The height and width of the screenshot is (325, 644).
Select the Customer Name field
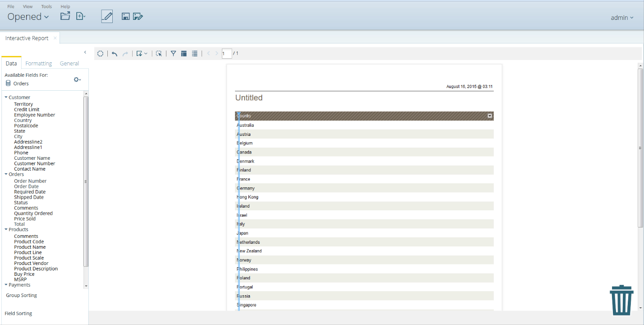32,158
